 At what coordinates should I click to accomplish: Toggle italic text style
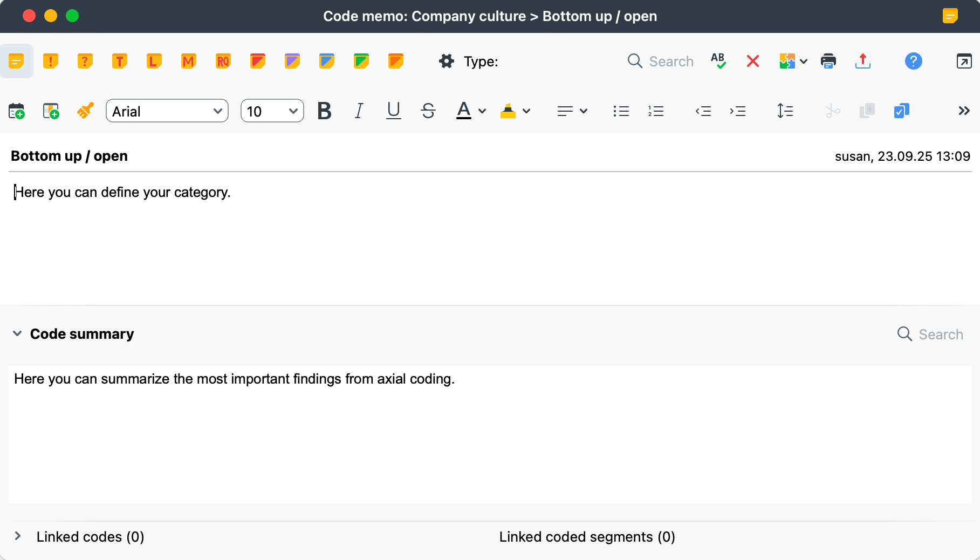coord(359,111)
